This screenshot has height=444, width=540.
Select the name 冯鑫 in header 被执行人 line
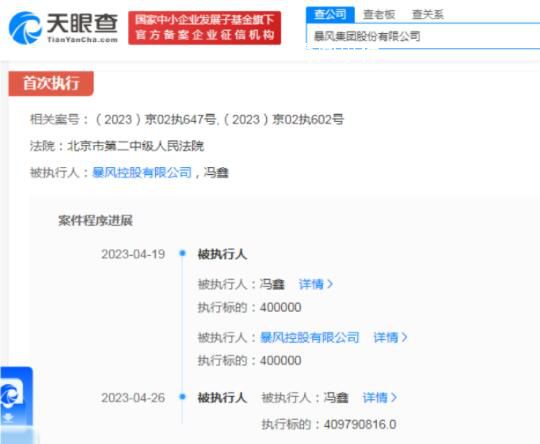click(216, 172)
